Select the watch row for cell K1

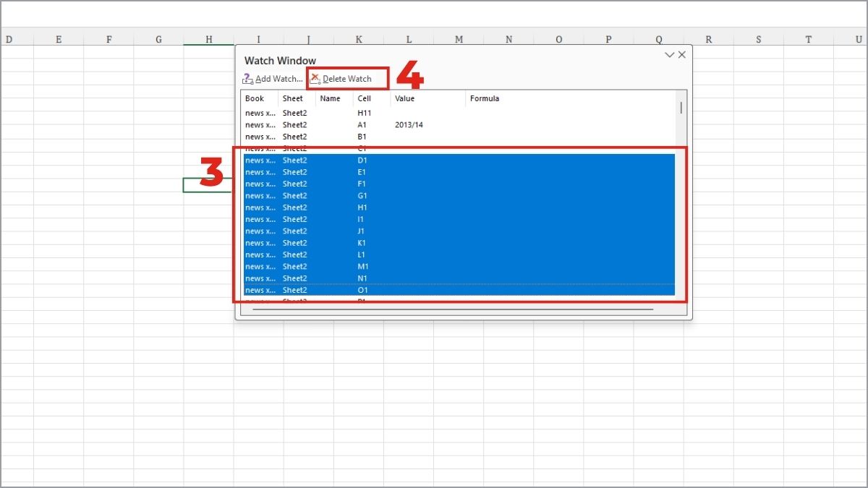(458, 243)
